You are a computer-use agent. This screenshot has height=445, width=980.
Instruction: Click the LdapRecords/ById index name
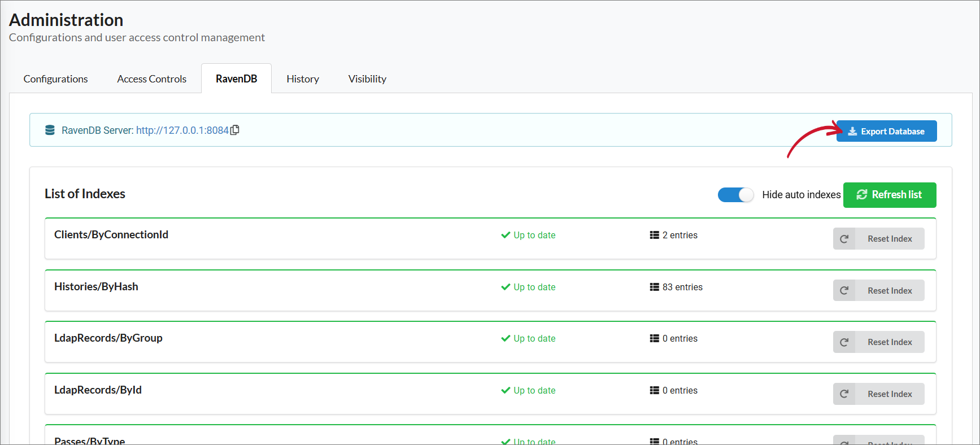(x=98, y=390)
